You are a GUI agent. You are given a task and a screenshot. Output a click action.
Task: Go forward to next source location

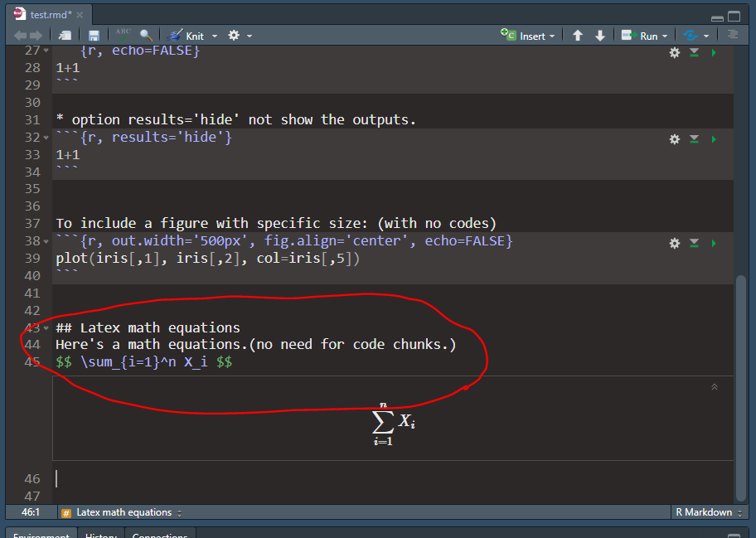point(36,36)
